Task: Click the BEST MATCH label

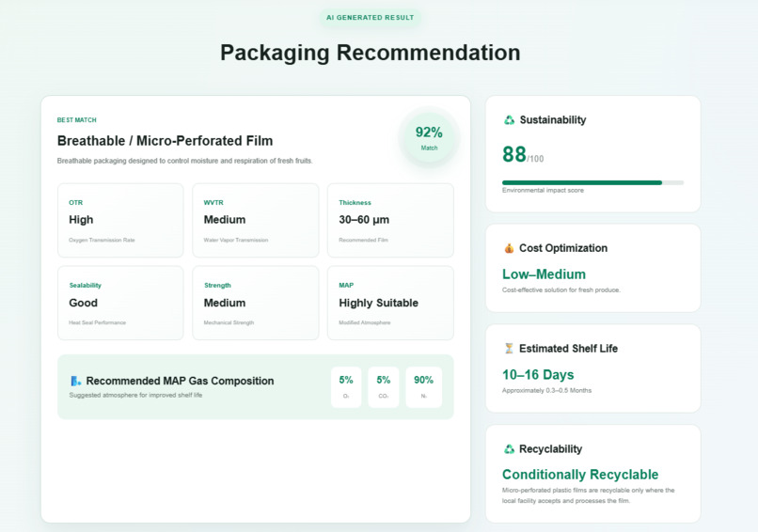Action: 77,119
